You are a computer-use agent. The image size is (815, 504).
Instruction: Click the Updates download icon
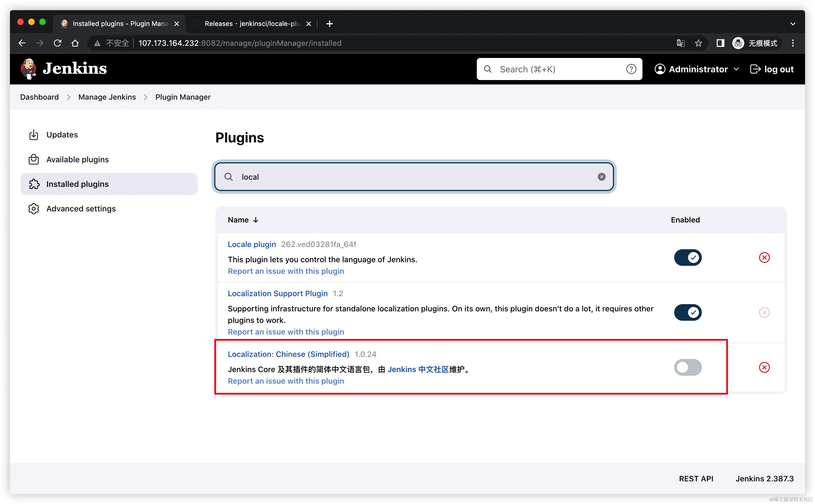pyautogui.click(x=34, y=135)
